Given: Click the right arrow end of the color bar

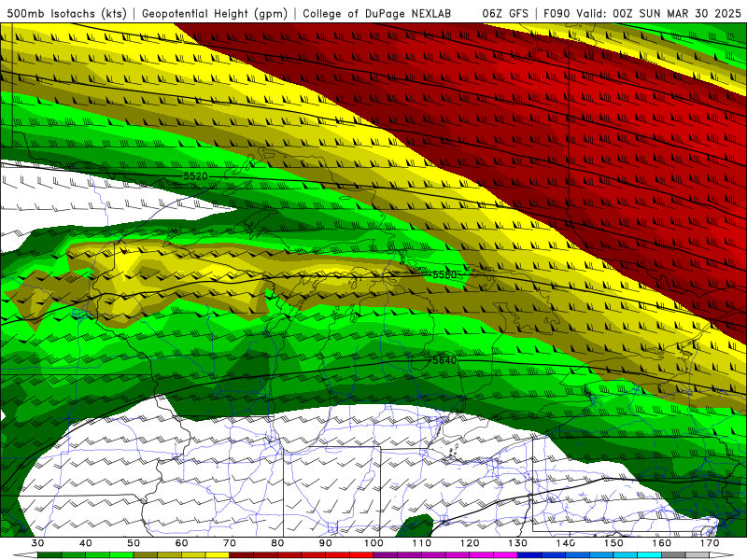Looking at the screenshot, I should 722,555.
